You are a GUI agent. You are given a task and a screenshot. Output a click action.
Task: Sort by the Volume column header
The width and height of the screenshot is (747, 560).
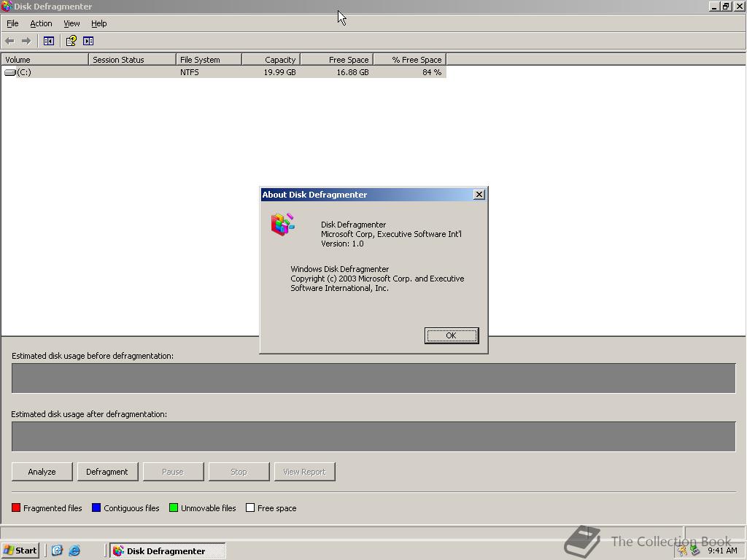tap(44, 60)
